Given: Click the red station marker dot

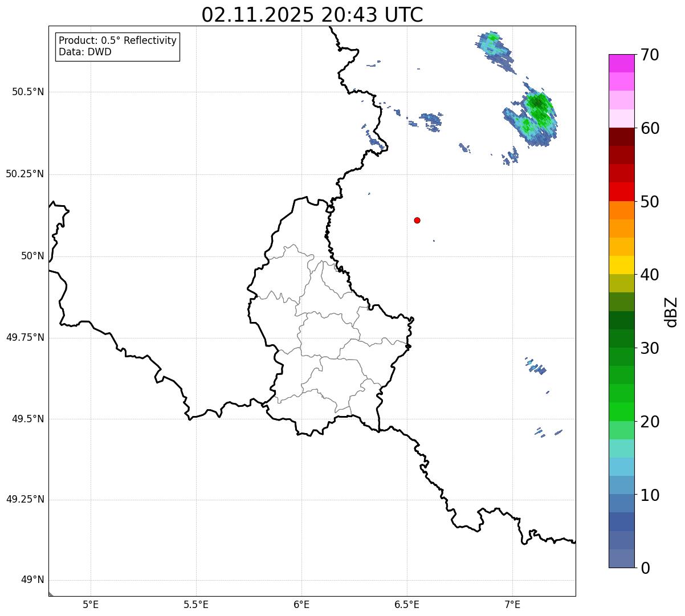Looking at the screenshot, I should (x=417, y=220).
